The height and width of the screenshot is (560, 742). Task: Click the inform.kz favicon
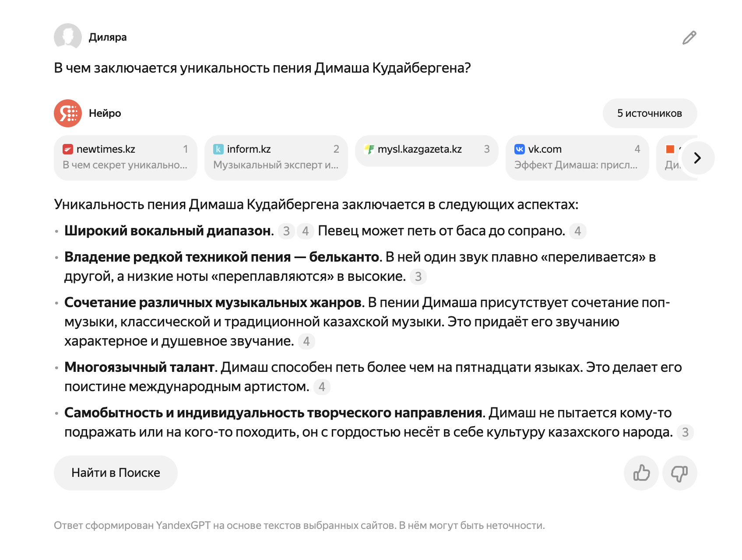(x=218, y=149)
